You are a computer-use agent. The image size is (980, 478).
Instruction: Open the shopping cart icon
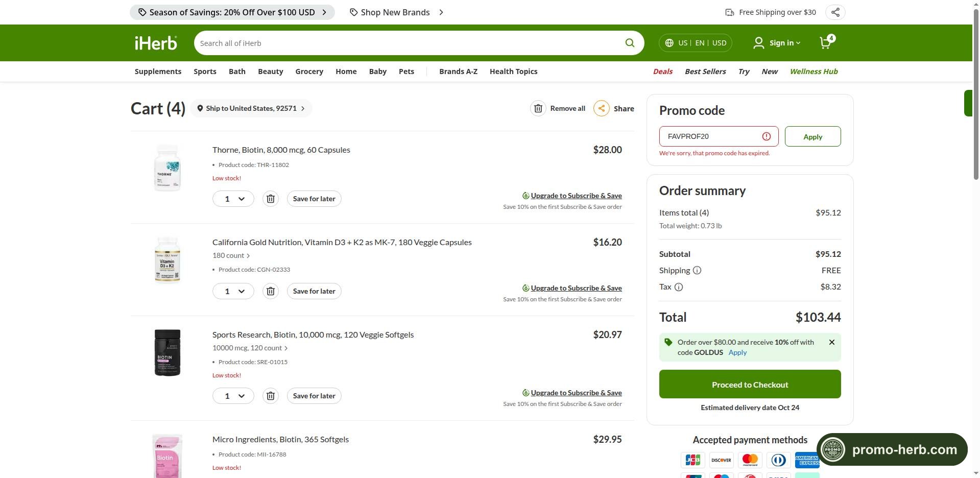pyautogui.click(x=826, y=42)
